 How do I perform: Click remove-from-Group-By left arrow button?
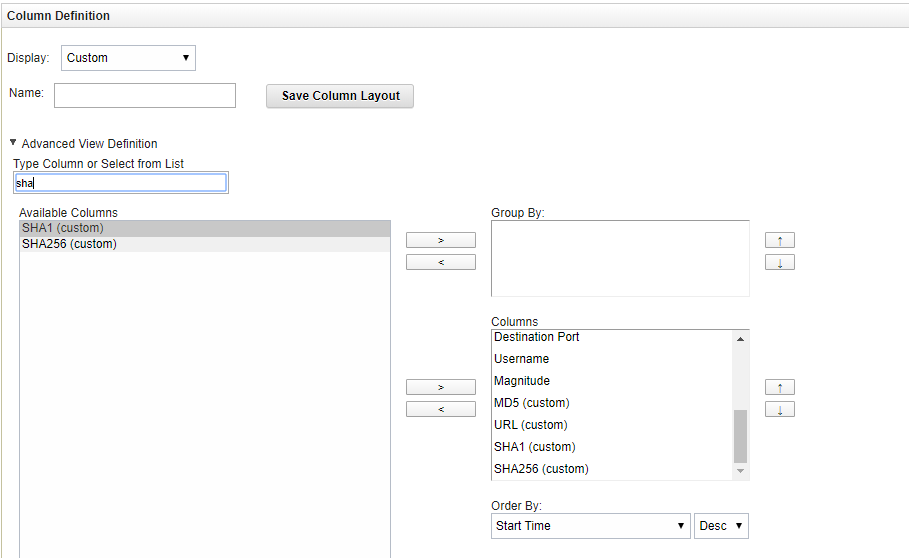click(440, 262)
